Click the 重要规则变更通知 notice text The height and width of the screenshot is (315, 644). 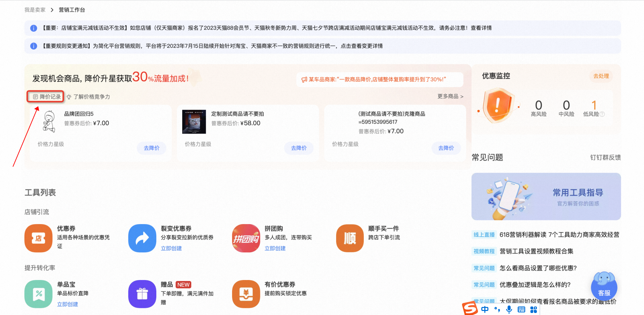(x=213, y=46)
